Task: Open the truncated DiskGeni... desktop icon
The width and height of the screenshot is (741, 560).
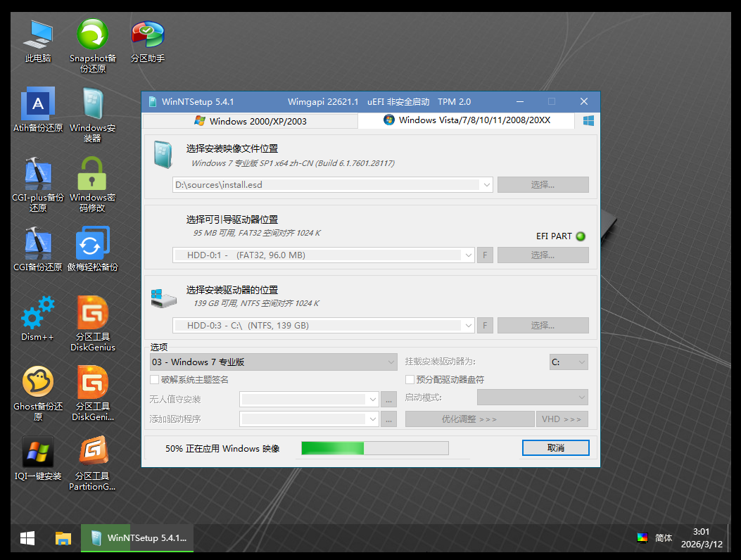Action: click(x=93, y=393)
